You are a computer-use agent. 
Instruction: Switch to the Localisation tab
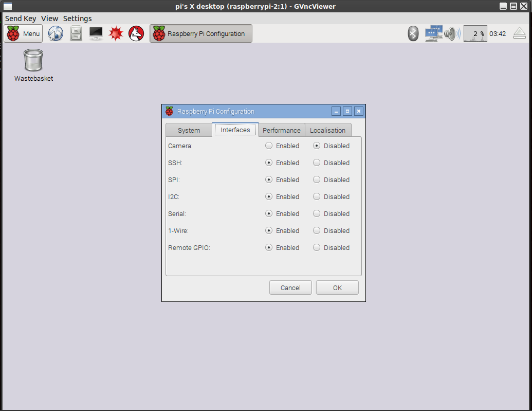click(x=328, y=130)
